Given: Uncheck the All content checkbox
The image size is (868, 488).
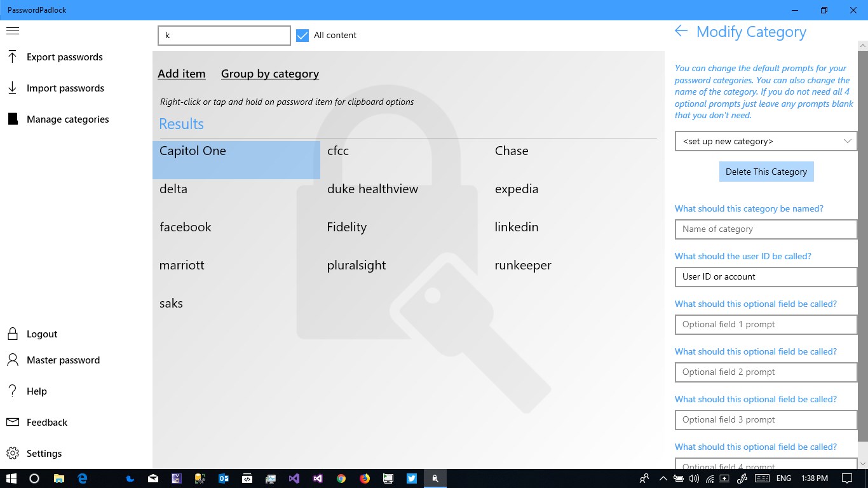Looking at the screenshot, I should (302, 36).
